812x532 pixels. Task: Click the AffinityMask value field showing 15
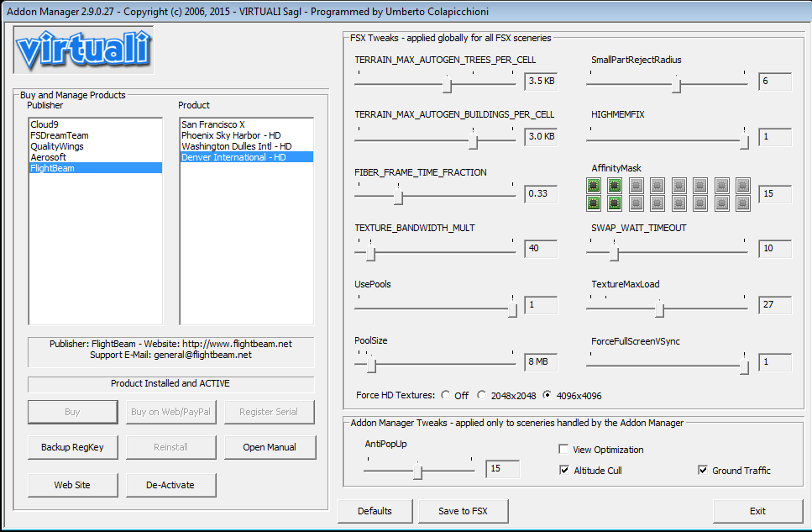[775, 194]
